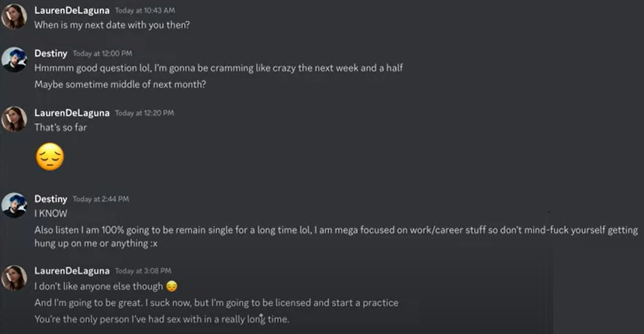The width and height of the screenshot is (644, 334).
Task: Select the "Maybe sometime middle of next month?" message
Action: coord(120,84)
